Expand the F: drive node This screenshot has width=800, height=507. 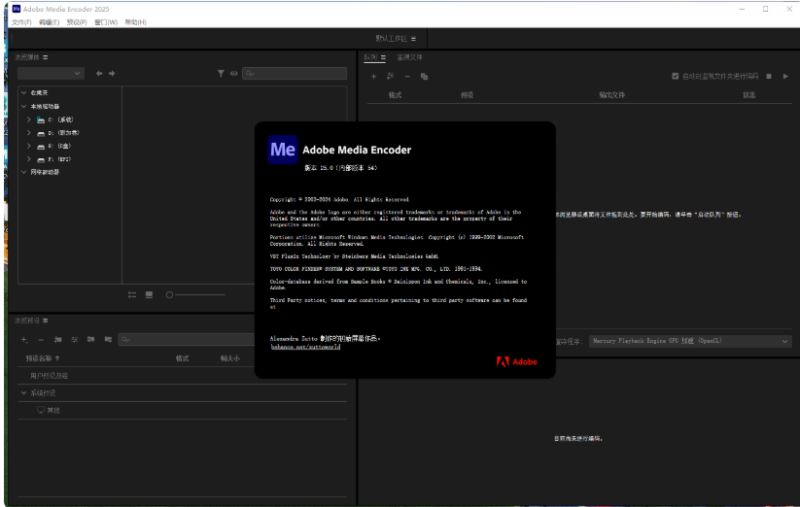(29, 159)
